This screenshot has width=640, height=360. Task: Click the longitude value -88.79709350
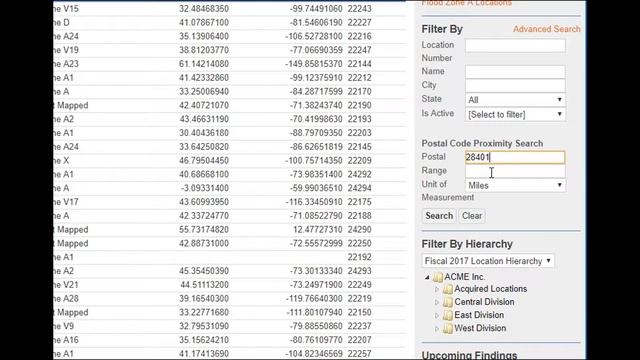[316, 133]
